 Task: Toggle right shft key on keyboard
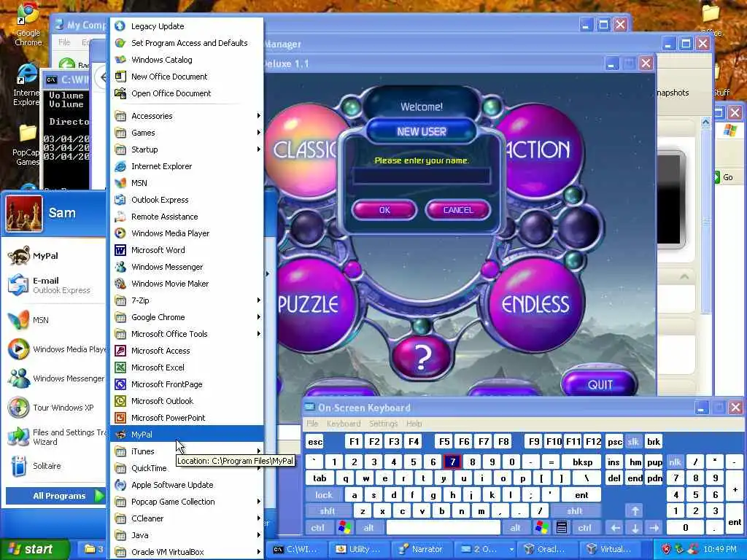pyautogui.click(x=575, y=511)
